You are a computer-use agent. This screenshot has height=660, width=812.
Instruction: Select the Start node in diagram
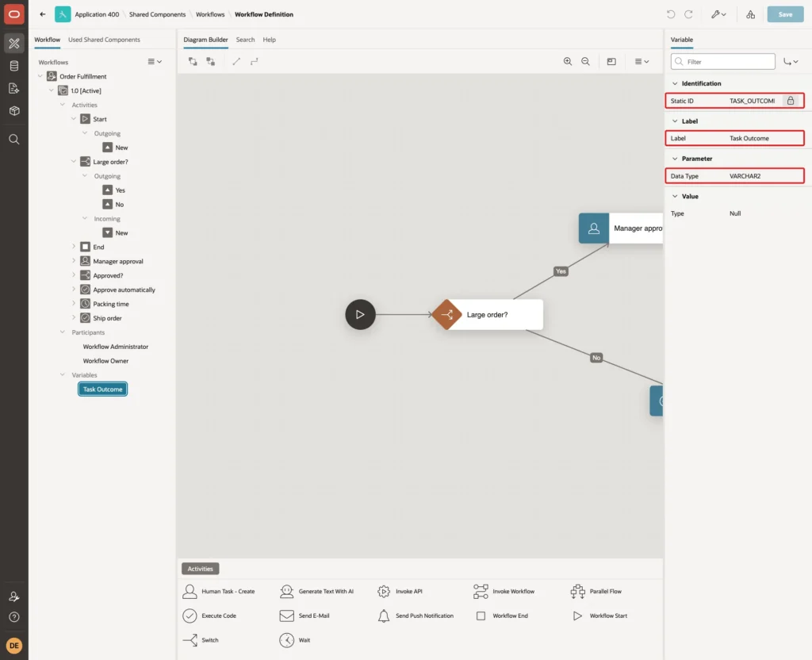[360, 314]
